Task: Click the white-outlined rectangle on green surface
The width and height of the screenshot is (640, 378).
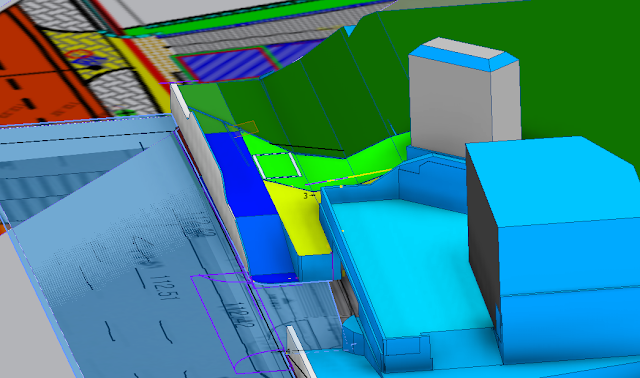Action: (x=277, y=166)
